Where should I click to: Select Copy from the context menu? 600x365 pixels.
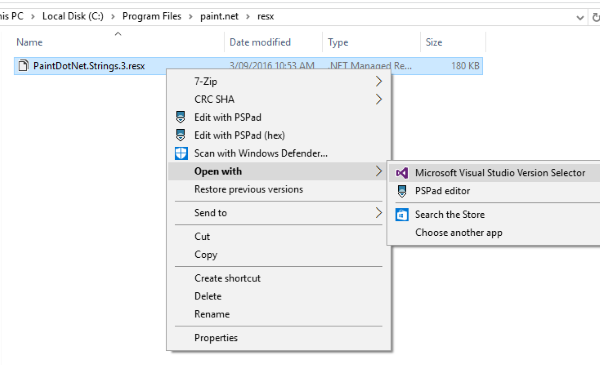coord(279,254)
